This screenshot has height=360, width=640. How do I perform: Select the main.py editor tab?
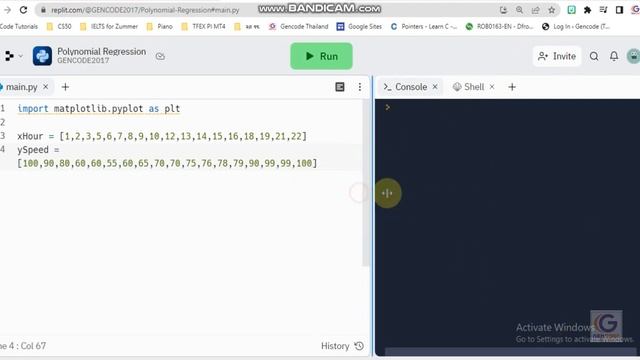pyautogui.click(x=21, y=87)
